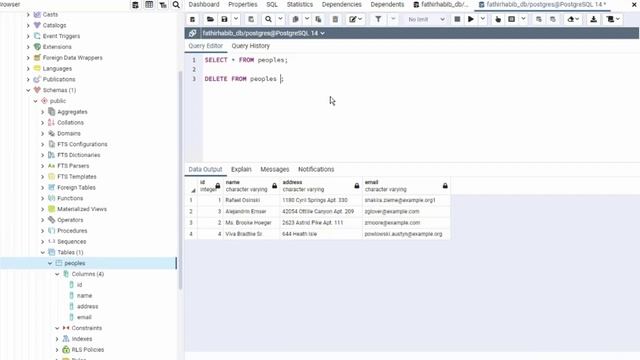640x360 pixels.
Task: Expand the Sequences tree node
Action: coord(42,242)
